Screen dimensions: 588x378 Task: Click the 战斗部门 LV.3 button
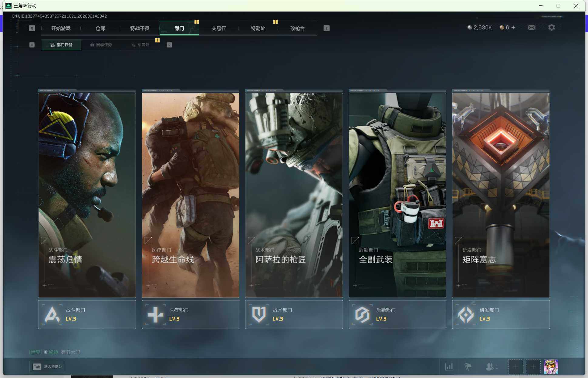[x=87, y=314]
